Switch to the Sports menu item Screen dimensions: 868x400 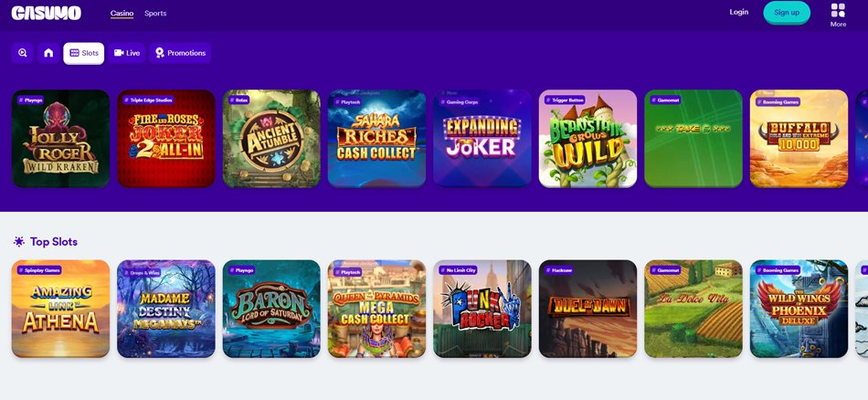[x=155, y=14]
